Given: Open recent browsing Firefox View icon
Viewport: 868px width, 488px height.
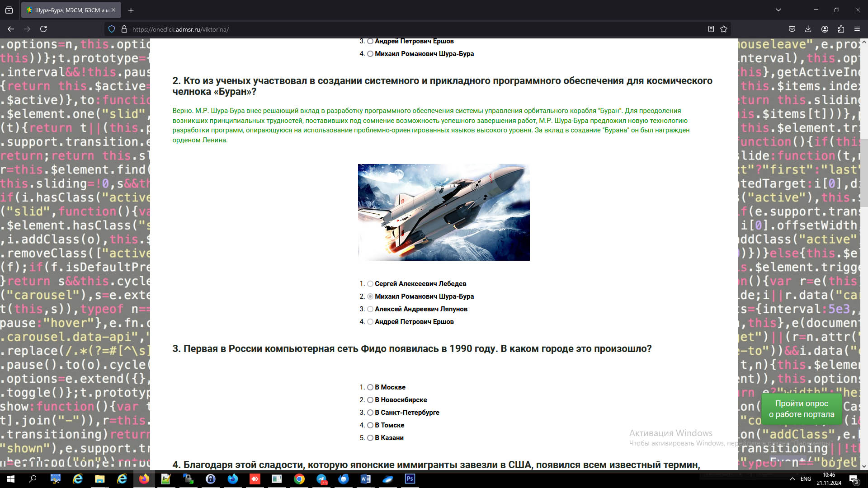Looking at the screenshot, I should pyautogui.click(x=9, y=10).
